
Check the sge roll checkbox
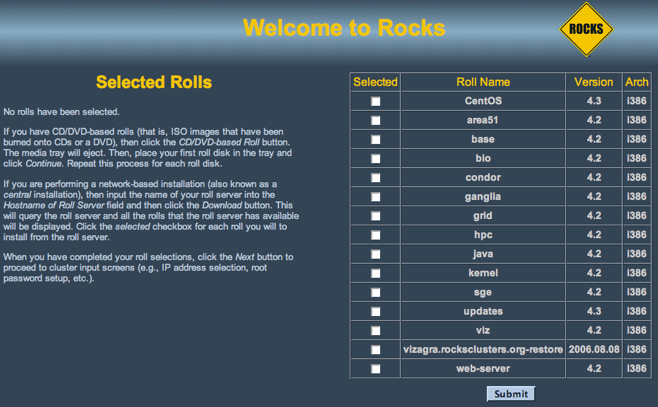376,292
